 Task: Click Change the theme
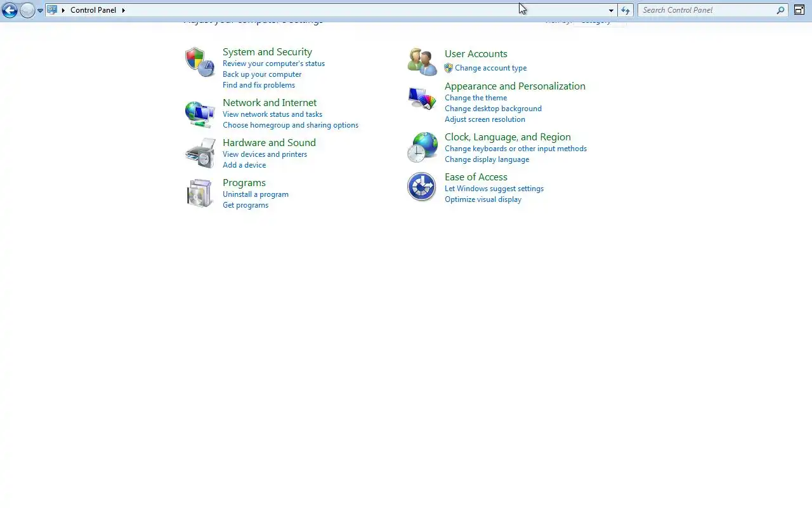(476, 98)
